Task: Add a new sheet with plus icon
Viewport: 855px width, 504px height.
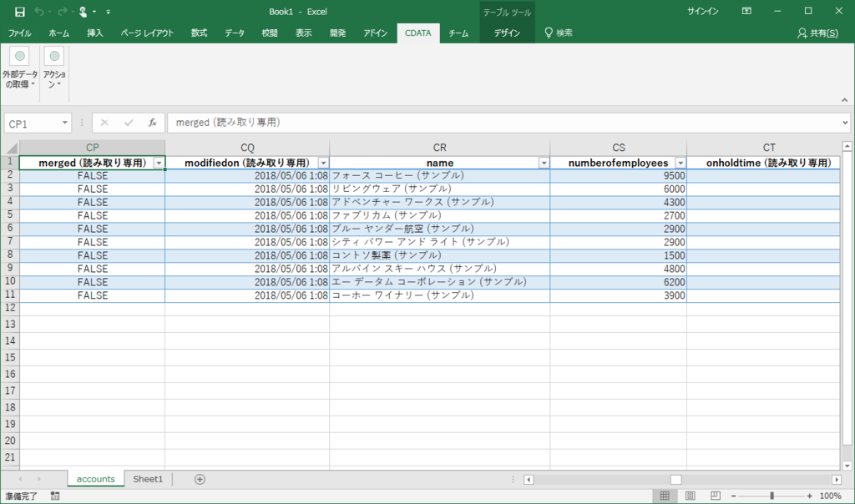Action: (200, 480)
